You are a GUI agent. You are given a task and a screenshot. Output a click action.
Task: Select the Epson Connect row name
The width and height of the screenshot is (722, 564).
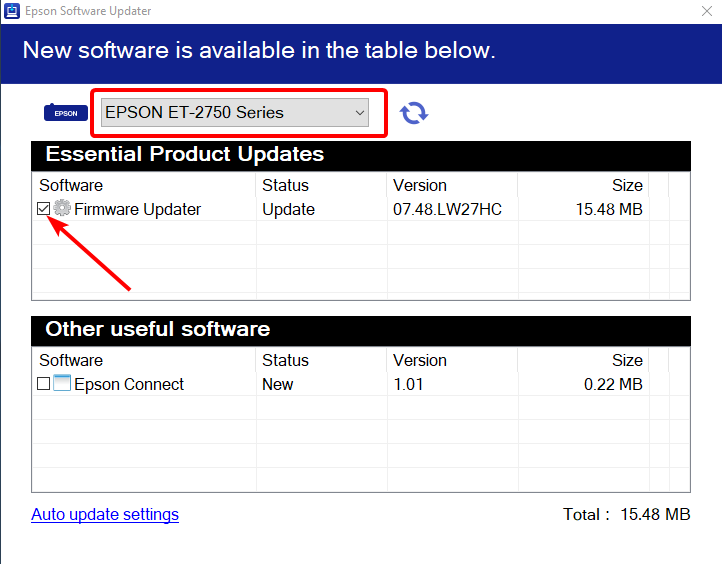129,384
